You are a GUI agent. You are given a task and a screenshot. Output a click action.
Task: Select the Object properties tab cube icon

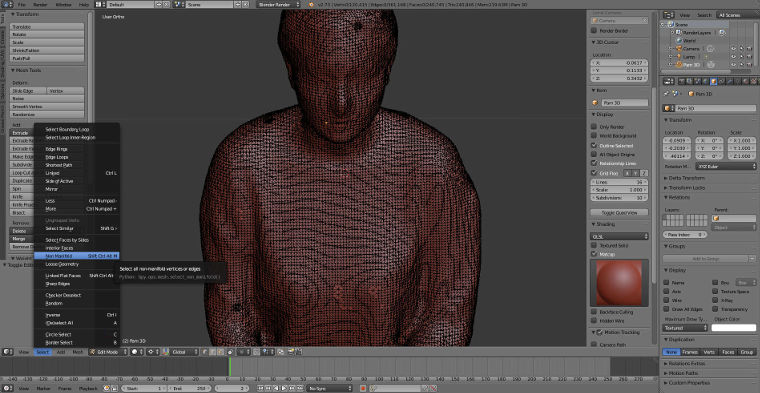click(x=714, y=81)
